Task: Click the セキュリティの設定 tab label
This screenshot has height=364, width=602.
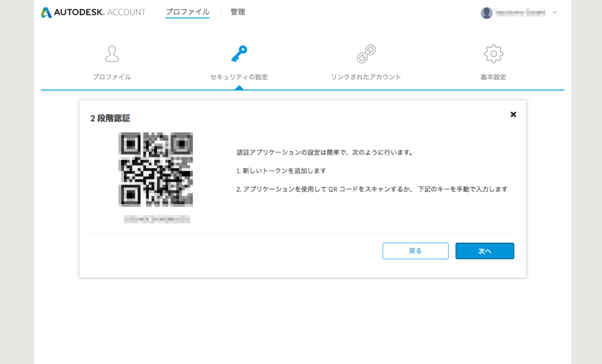Action: [x=239, y=76]
